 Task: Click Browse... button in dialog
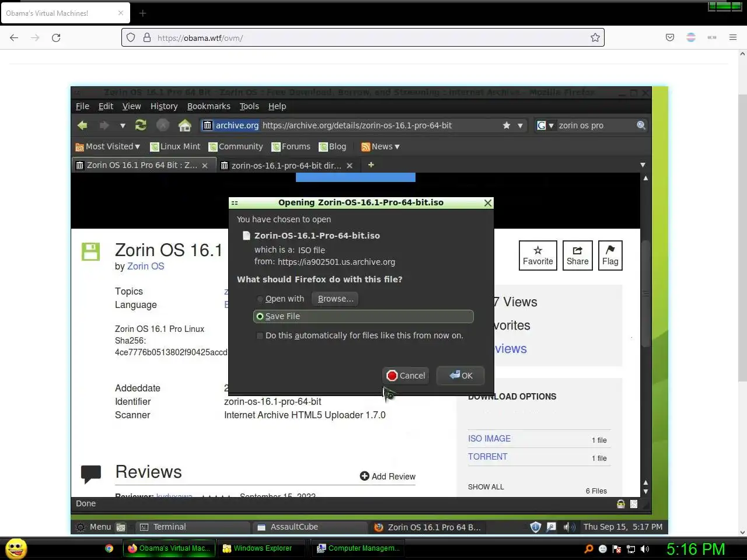point(335,299)
